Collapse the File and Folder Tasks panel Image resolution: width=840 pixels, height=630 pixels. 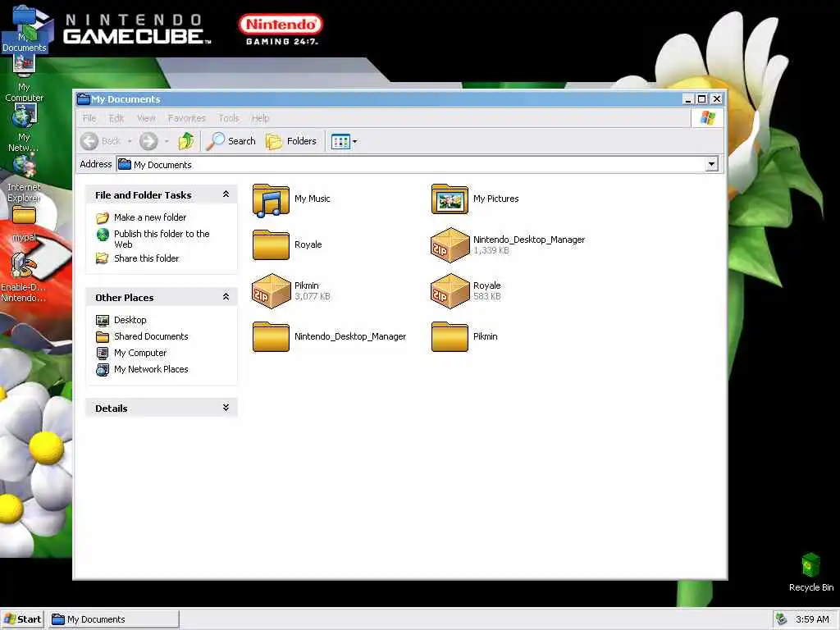coord(226,194)
